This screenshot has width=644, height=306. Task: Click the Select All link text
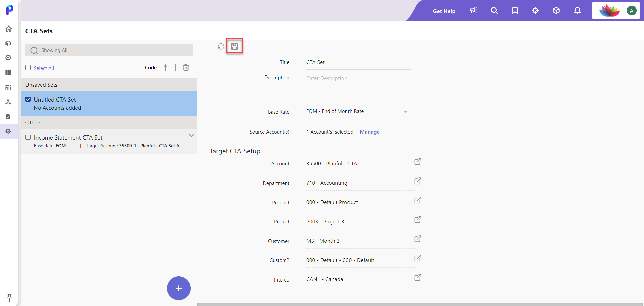[44, 68]
